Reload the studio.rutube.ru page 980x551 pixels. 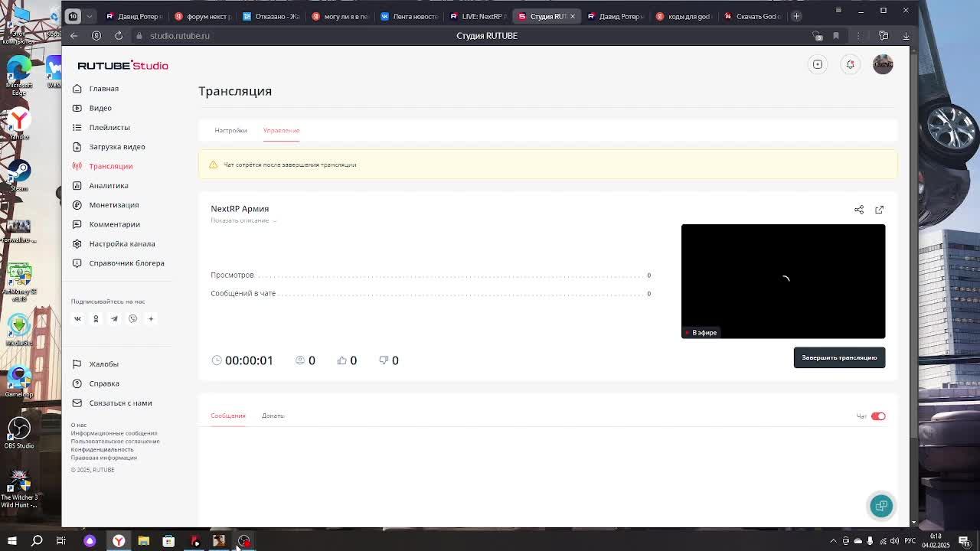tap(119, 36)
